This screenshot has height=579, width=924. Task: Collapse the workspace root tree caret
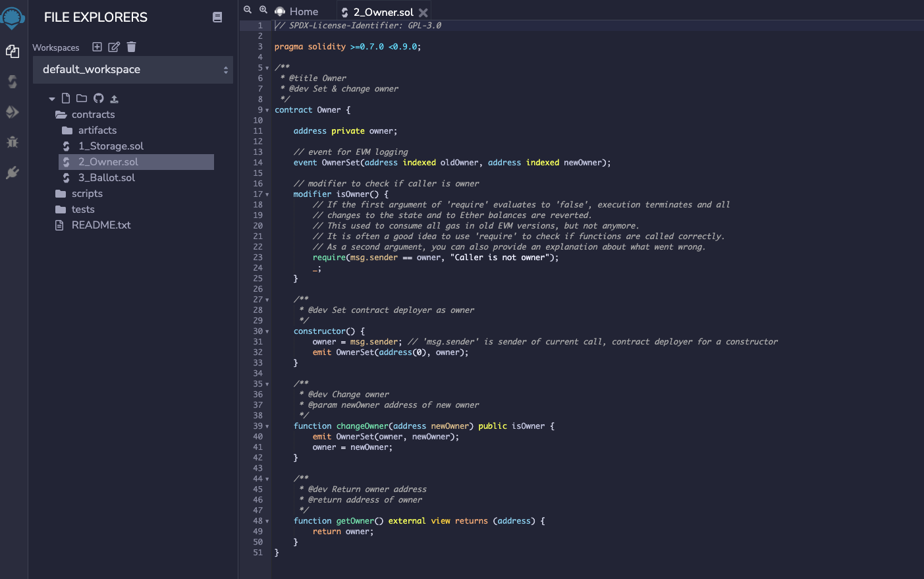pyautogui.click(x=52, y=99)
